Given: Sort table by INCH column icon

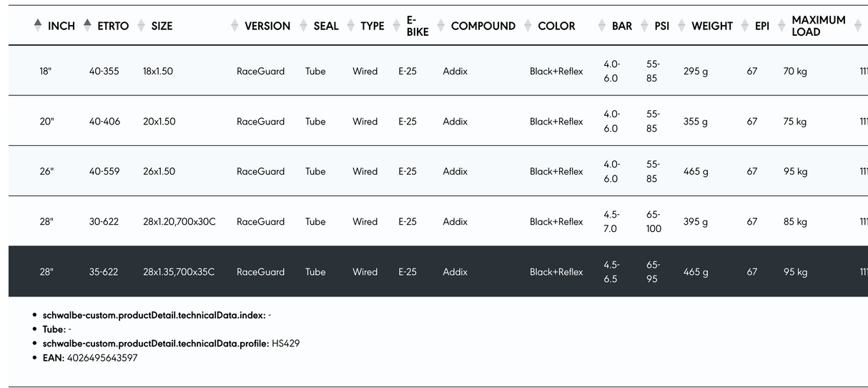Looking at the screenshot, I should [x=37, y=25].
